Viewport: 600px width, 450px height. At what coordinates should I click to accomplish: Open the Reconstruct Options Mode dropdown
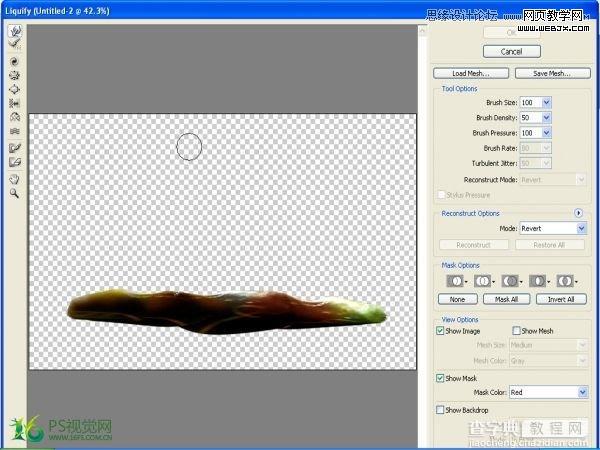pyautogui.click(x=581, y=228)
